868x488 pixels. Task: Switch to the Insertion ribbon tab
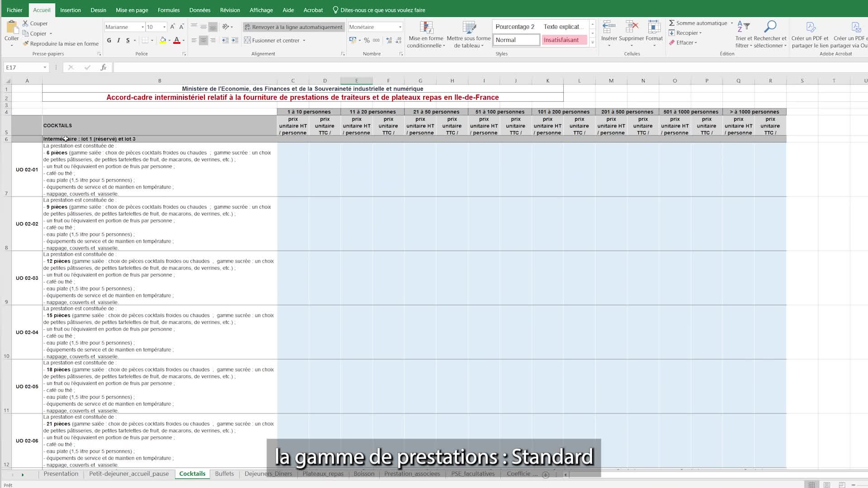(71, 10)
